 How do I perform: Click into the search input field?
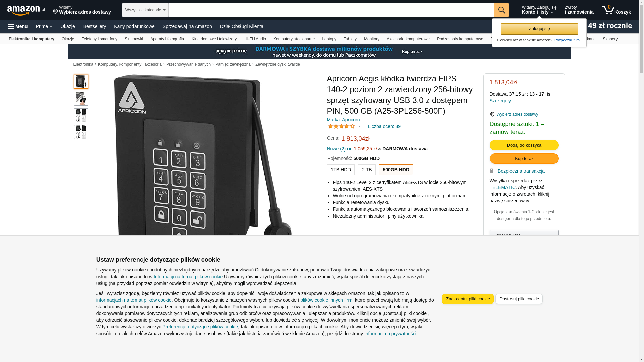click(x=331, y=10)
